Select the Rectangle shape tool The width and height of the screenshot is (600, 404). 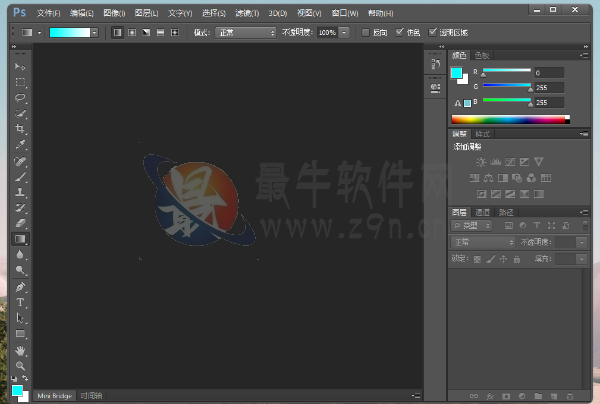pos(20,334)
